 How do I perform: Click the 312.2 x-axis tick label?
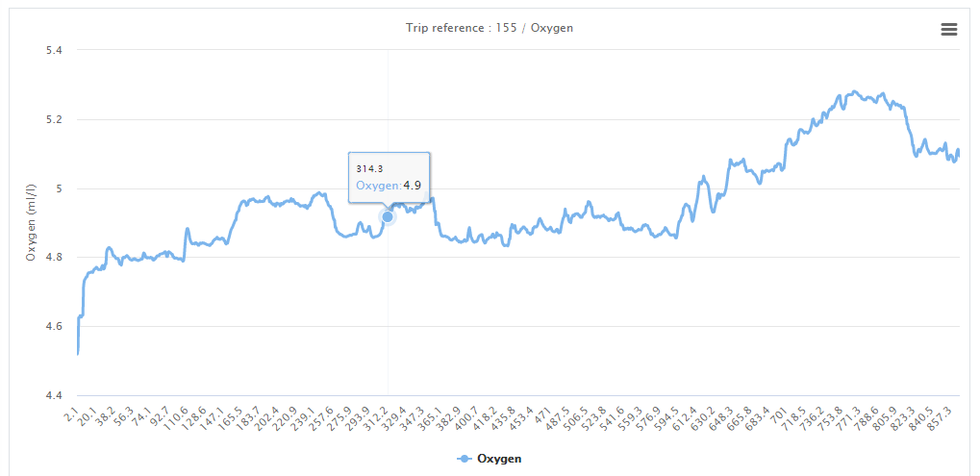pos(376,418)
